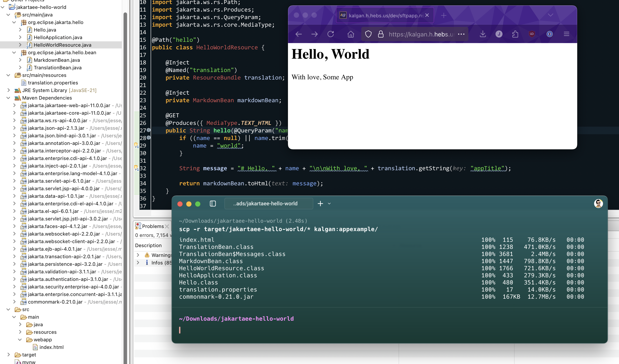
Task: Select jakarta.servlet-api-6.1.0.jar dependency
Action: [x=59, y=181]
